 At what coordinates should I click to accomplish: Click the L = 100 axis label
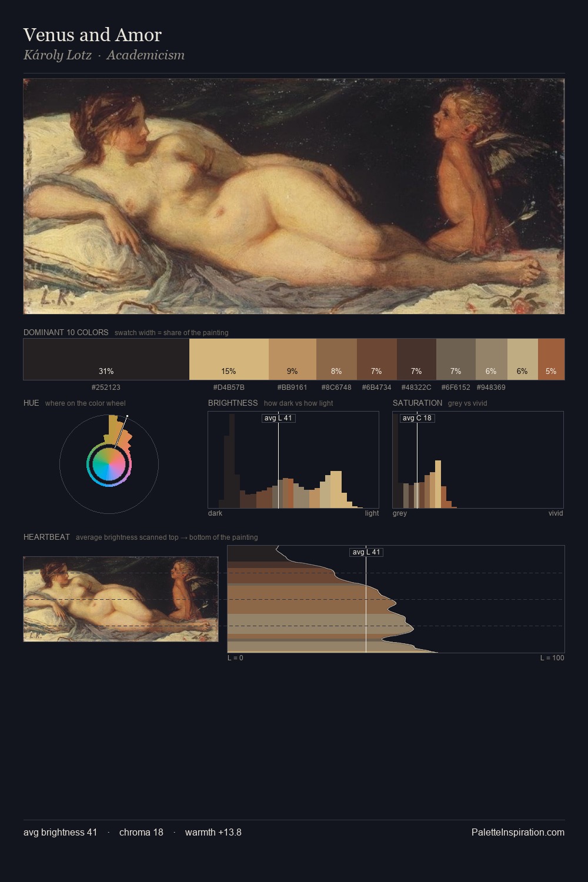pos(552,658)
